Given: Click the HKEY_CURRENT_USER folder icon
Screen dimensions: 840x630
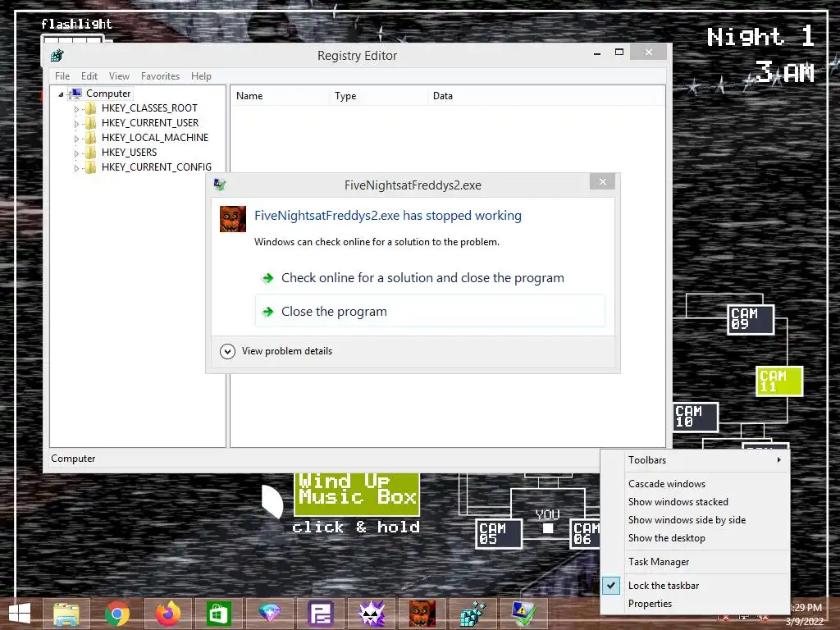Looking at the screenshot, I should click(90, 123).
